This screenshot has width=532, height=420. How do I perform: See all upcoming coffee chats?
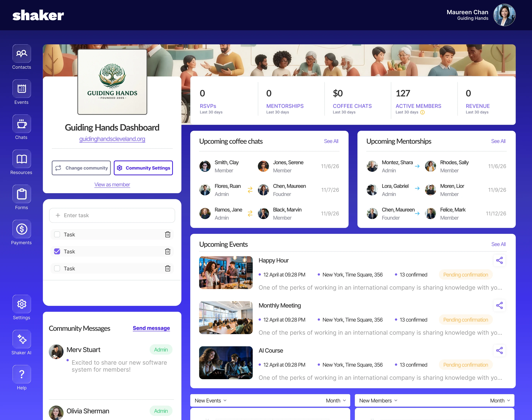(331, 141)
